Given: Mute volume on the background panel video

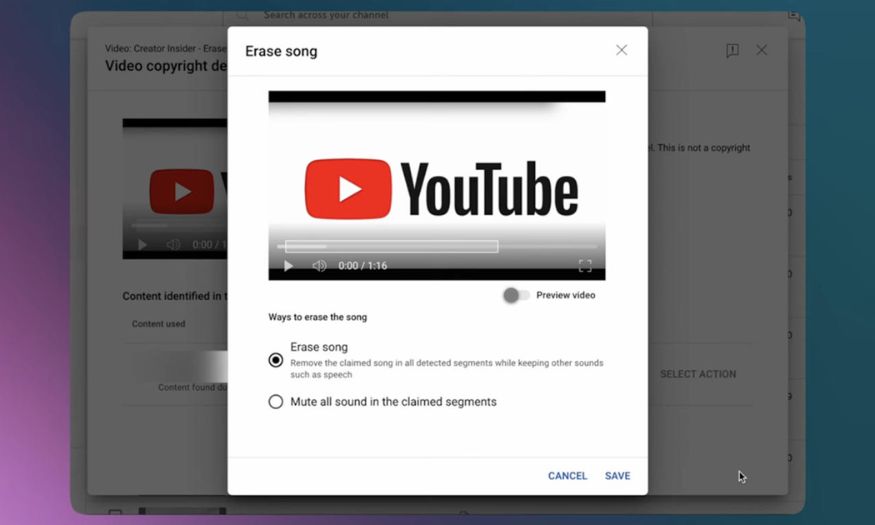Looking at the screenshot, I should (173, 244).
